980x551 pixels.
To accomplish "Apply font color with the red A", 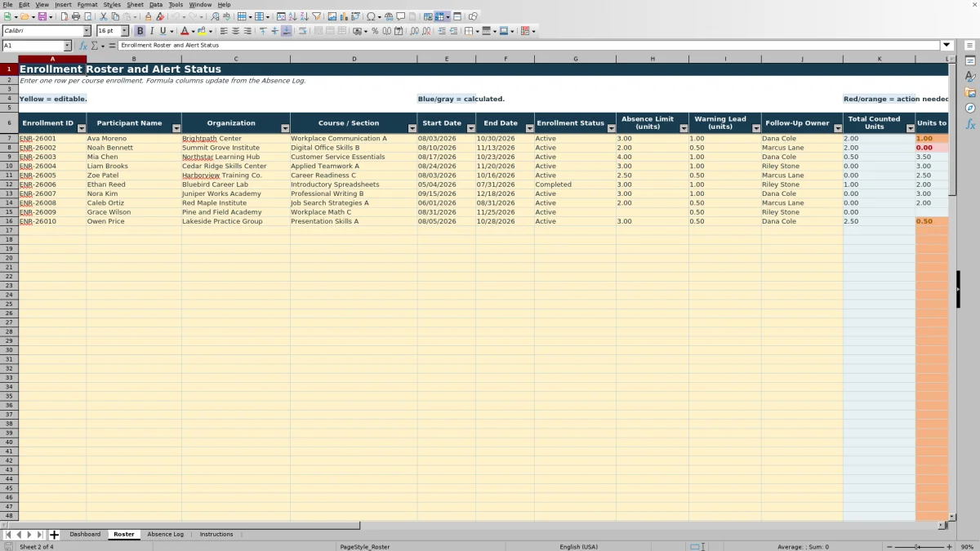I will (x=185, y=31).
